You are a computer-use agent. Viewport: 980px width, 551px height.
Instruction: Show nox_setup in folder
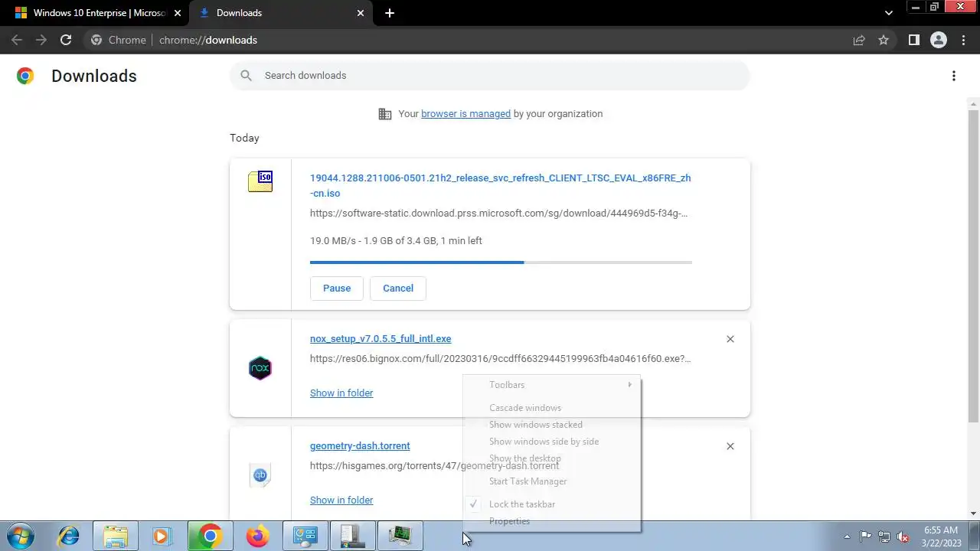click(341, 393)
